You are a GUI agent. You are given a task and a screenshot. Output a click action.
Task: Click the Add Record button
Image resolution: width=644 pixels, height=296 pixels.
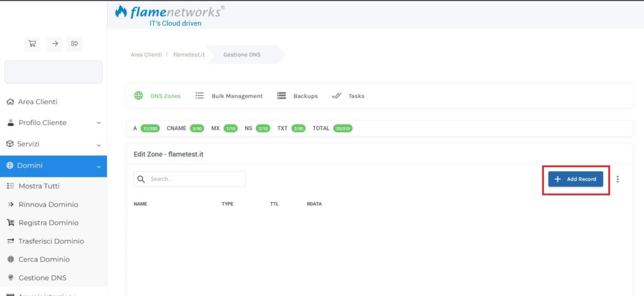click(x=575, y=179)
